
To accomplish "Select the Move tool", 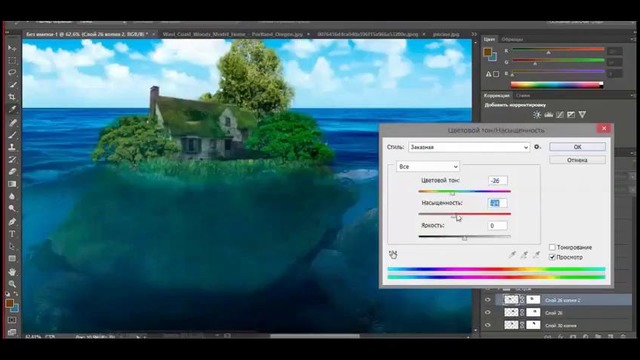I will pyautogui.click(x=12, y=48).
